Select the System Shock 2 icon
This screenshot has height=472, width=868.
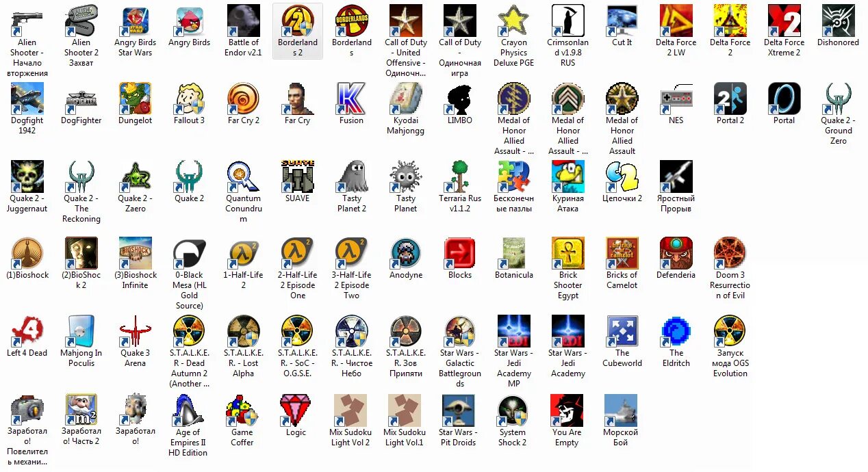(x=513, y=410)
